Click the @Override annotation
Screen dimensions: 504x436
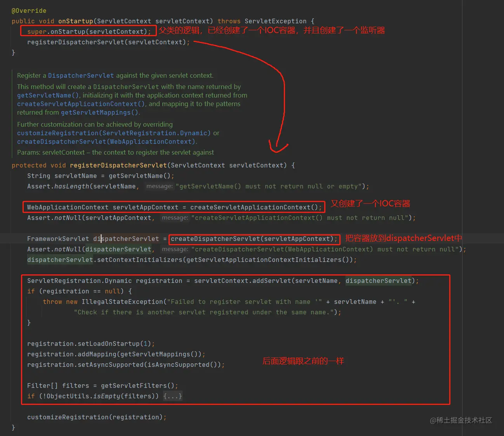[29, 10]
